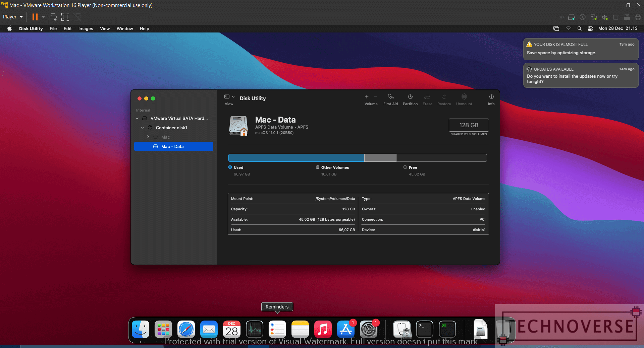
Task: Click the Erase toolbar icon
Action: click(x=427, y=97)
